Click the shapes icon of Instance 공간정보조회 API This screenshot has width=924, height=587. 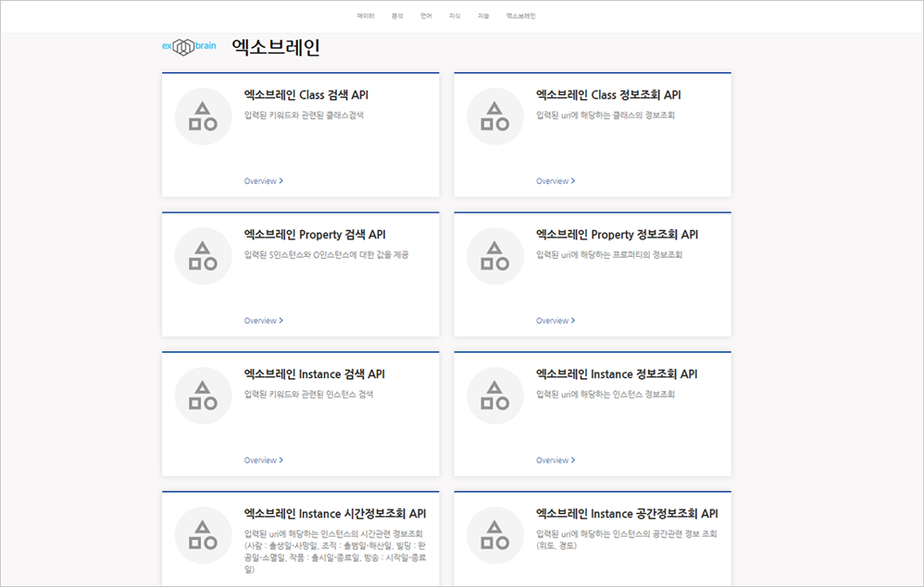point(495,535)
